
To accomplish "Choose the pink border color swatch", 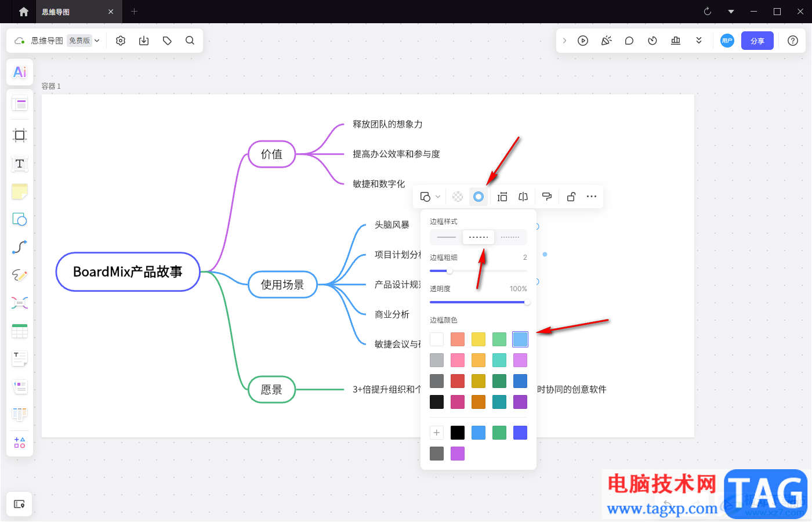I will tap(458, 360).
